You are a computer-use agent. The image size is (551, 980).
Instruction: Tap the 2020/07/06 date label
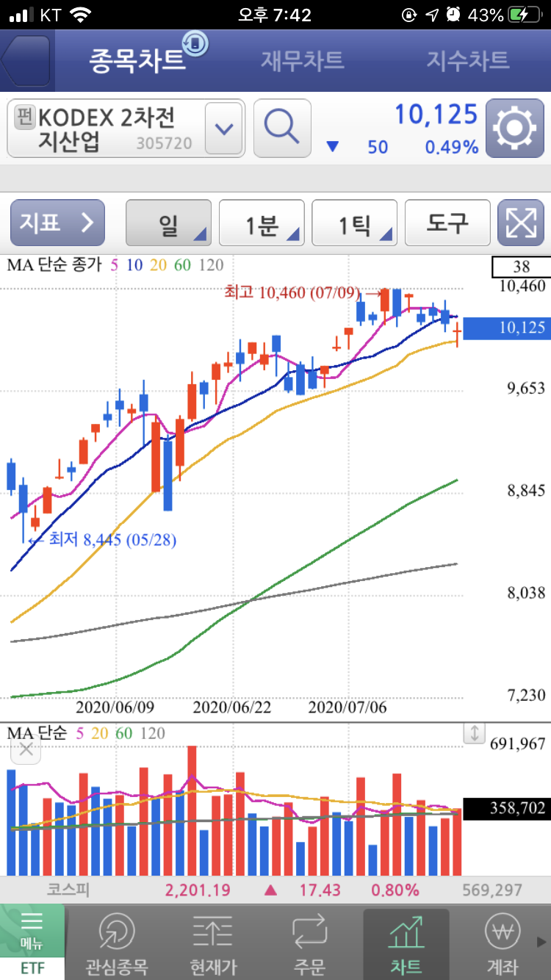pyautogui.click(x=347, y=707)
